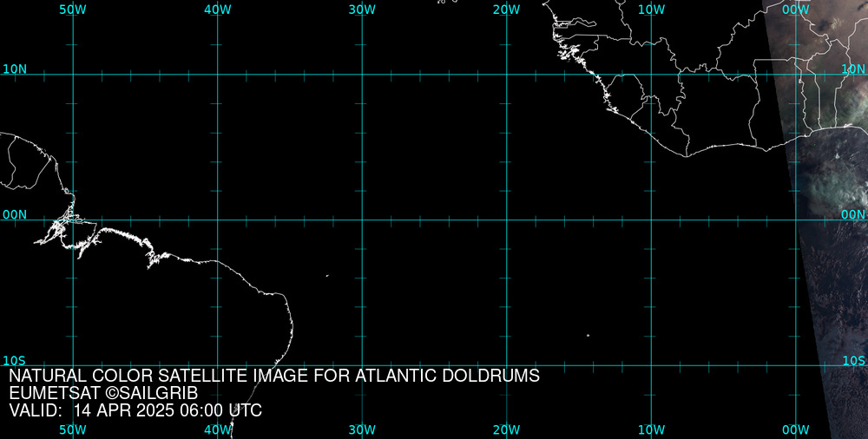
Task: Click the 20W longitude label at the top edge
Action: coord(507,10)
